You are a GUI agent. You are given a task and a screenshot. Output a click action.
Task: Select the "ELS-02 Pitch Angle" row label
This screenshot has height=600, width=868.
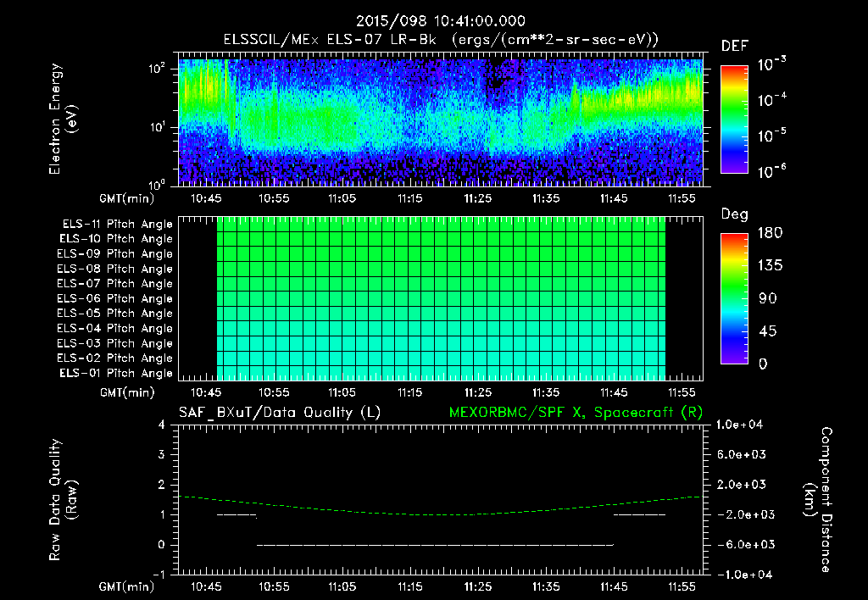point(114,358)
